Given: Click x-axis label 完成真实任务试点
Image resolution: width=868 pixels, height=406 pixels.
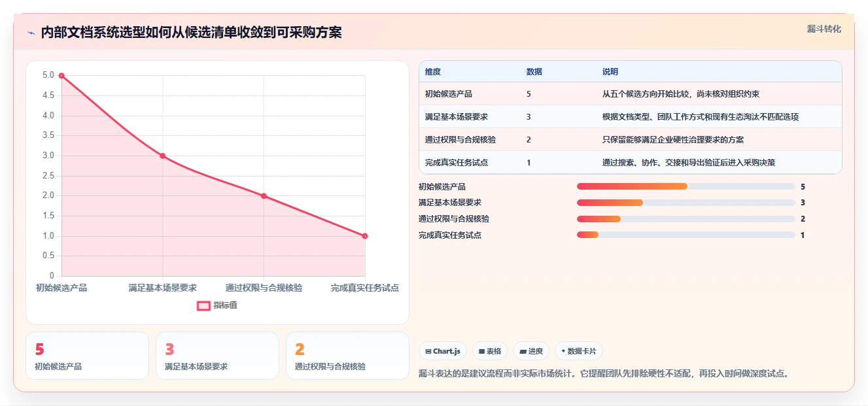Looking at the screenshot, I should (365, 288).
